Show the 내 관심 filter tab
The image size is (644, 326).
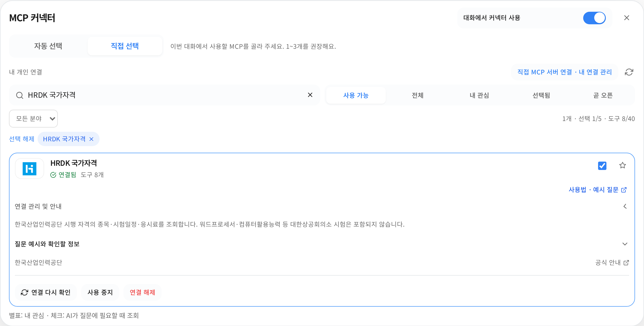point(479,95)
